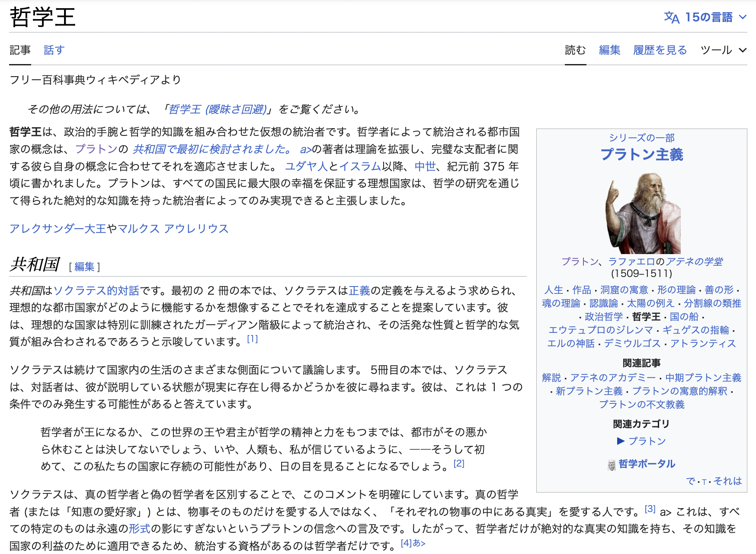This screenshot has width=756, height=554.
Task: Click the ユダヤ人 link
Action: point(306,166)
